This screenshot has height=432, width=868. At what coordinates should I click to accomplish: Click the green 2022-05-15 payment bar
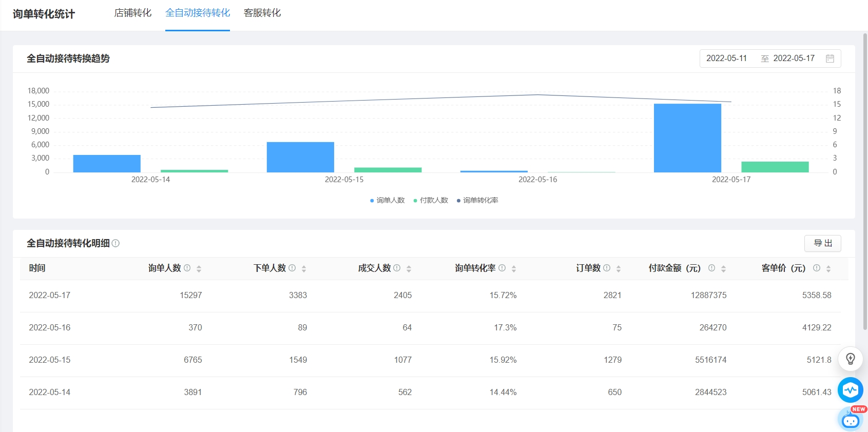[x=388, y=170]
